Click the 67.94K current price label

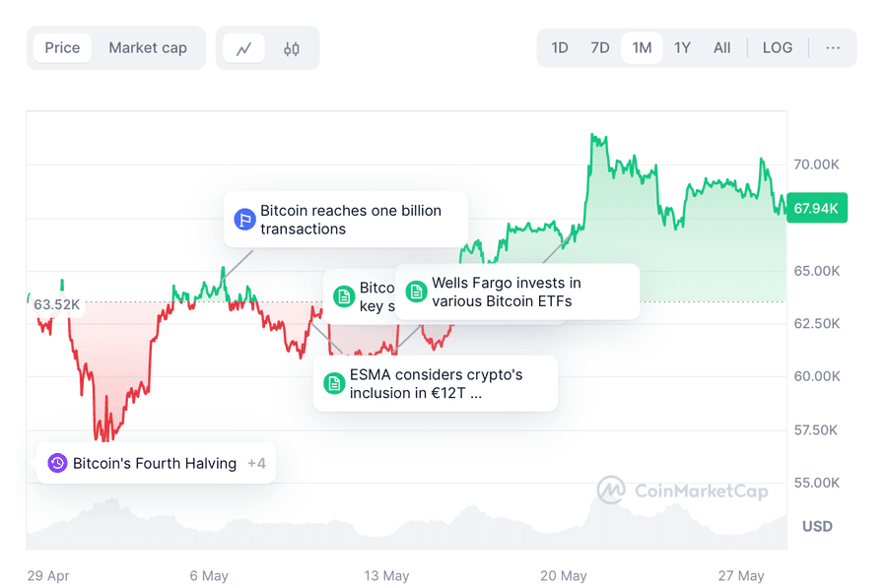[816, 208]
